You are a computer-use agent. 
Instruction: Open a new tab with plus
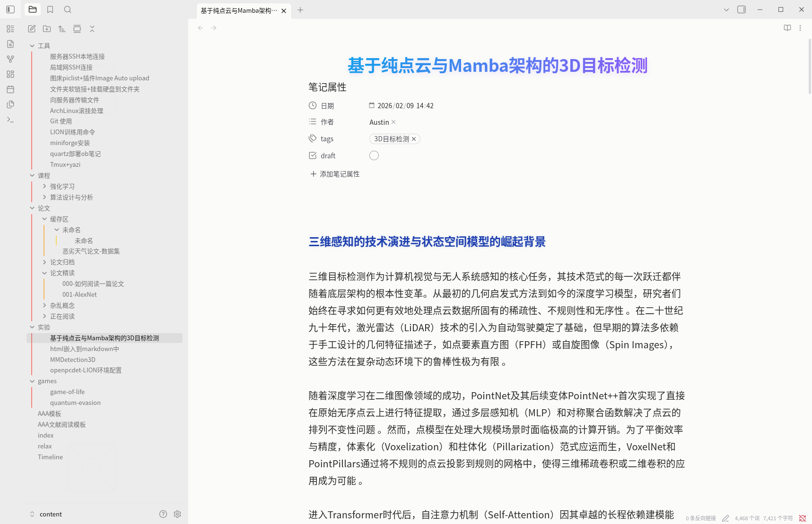[300, 10]
